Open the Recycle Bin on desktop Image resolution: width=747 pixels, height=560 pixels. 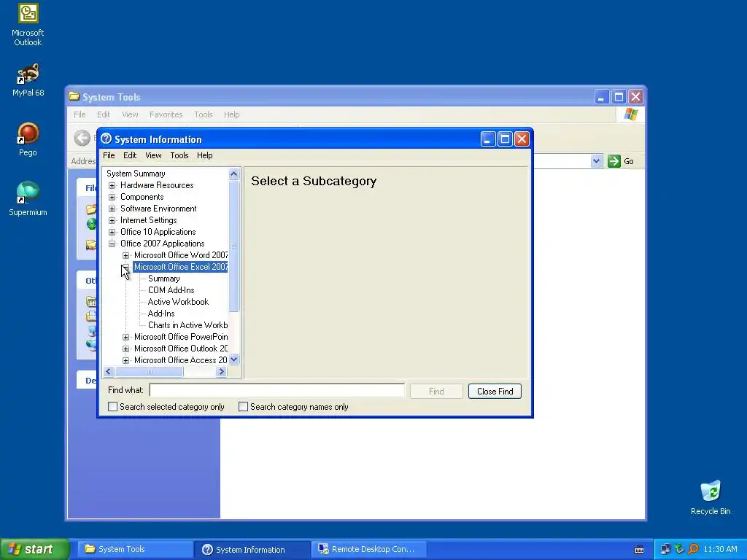[x=711, y=497]
